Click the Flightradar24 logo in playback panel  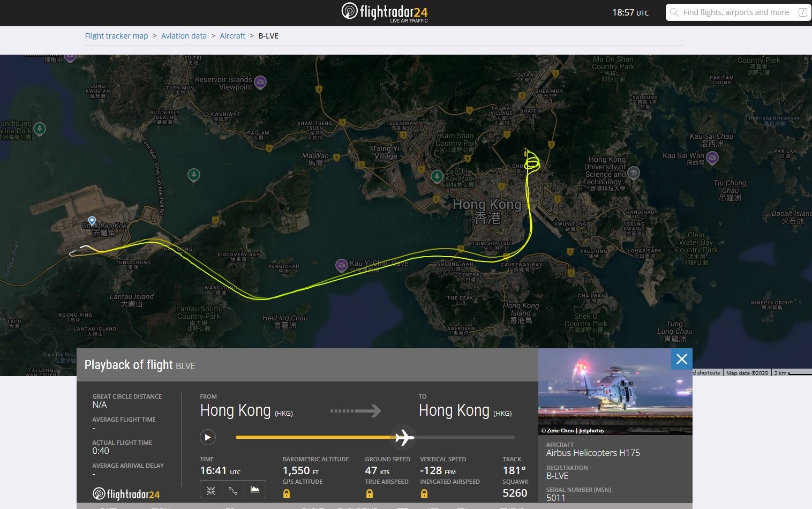(x=126, y=494)
